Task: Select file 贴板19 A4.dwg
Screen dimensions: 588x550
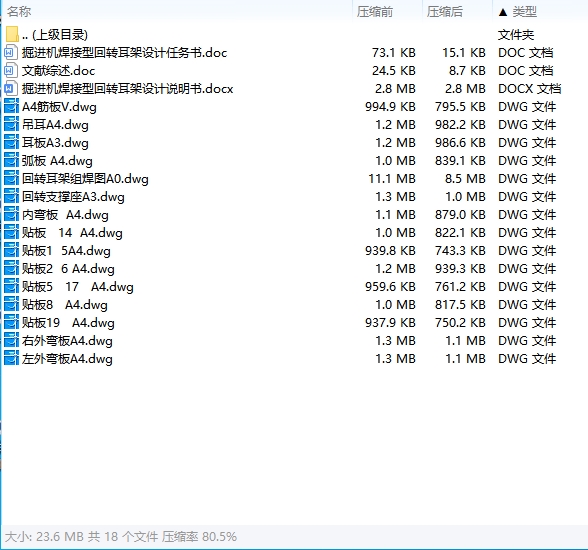Action: [68, 323]
